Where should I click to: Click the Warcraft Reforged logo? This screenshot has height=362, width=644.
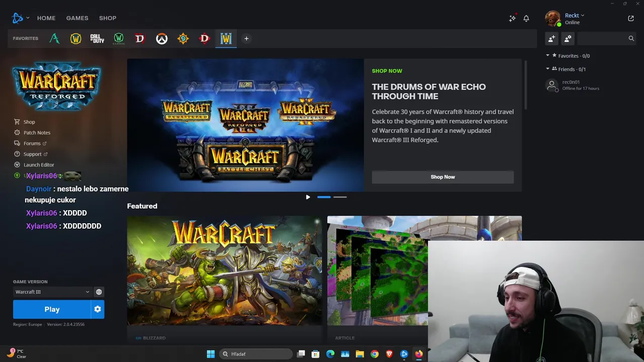pyautogui.click(x=57, y=86)
